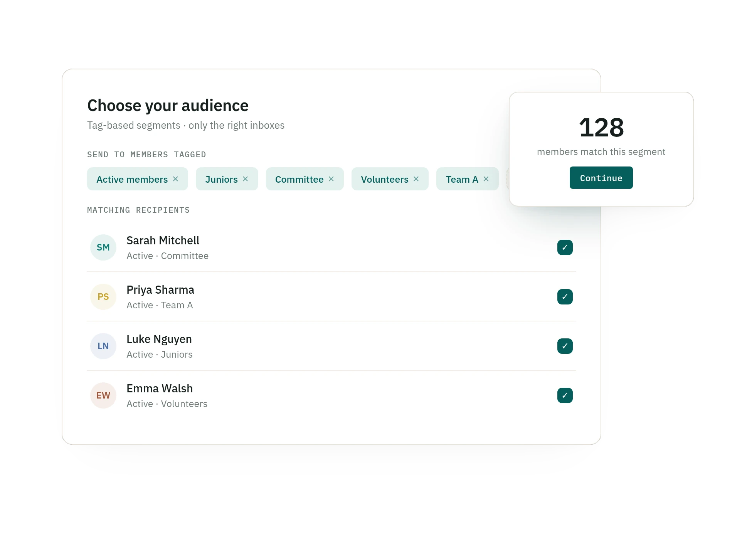Uncheck Luke Nguyen as recipient

pyautogui.click(x=565, y=346)
